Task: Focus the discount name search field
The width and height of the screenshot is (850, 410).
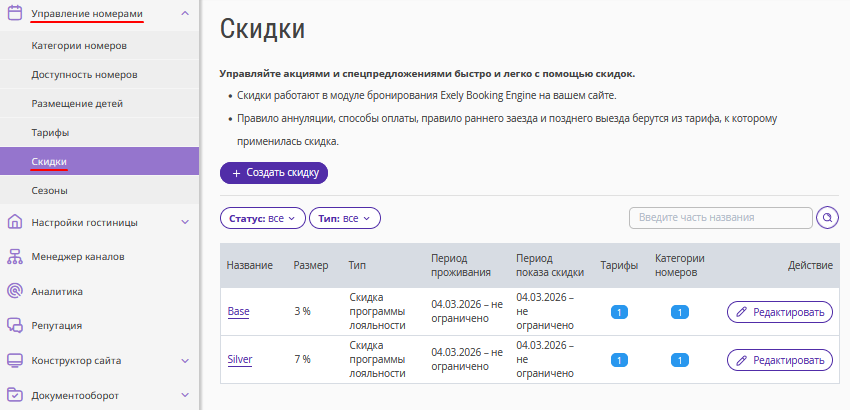Action: pyautogui.click(x=720, y=218)
